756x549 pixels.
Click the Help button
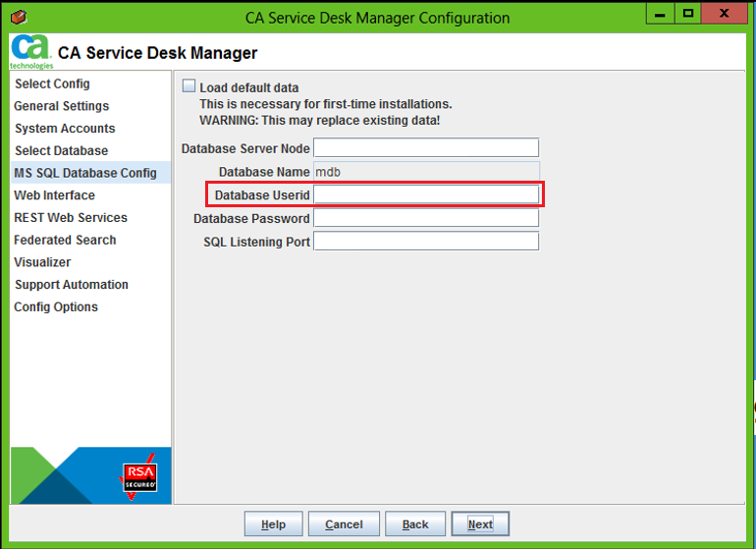[x=273, y=523]
